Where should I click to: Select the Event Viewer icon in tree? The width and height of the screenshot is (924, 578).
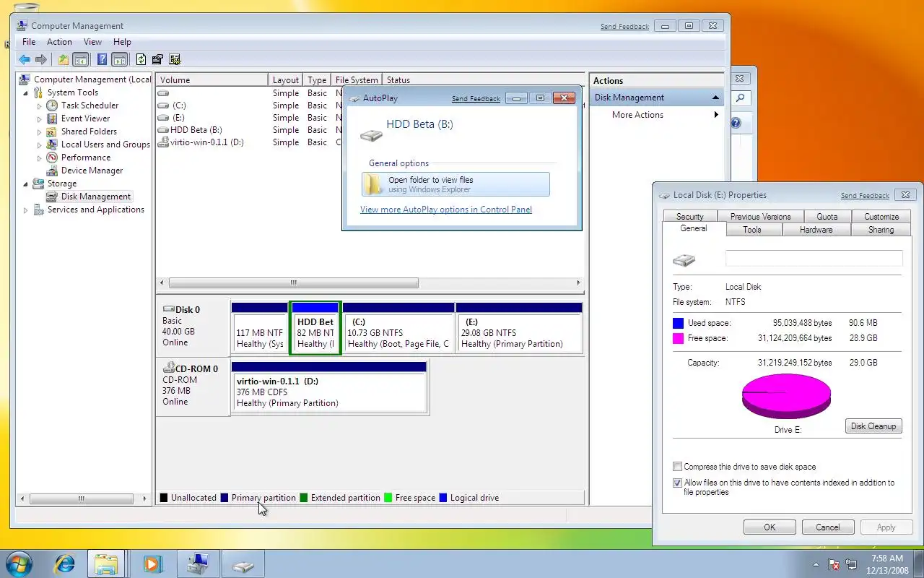click(x=52, y=118)
